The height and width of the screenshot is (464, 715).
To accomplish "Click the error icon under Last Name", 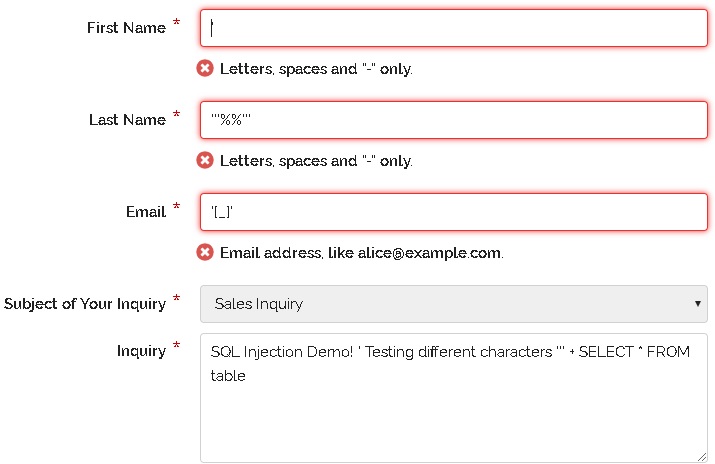I will tap(205, 160).
